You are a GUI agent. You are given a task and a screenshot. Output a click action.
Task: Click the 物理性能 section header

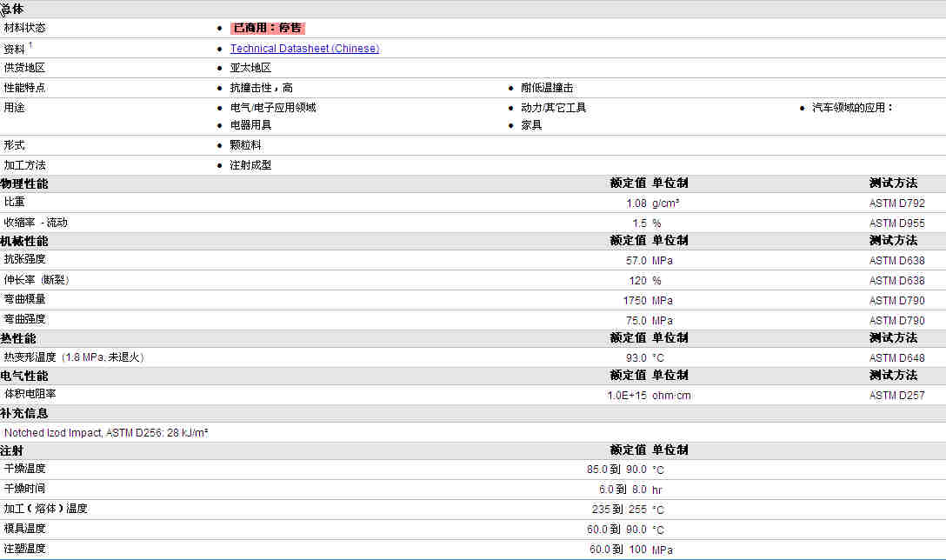24,183
